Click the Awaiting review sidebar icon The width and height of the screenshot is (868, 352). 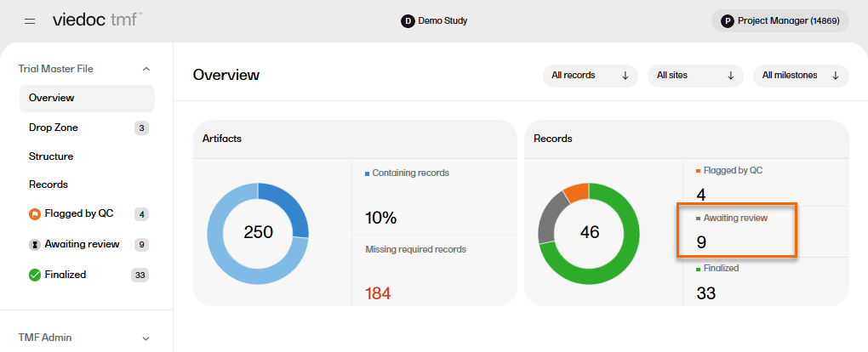tap(35, 245)
